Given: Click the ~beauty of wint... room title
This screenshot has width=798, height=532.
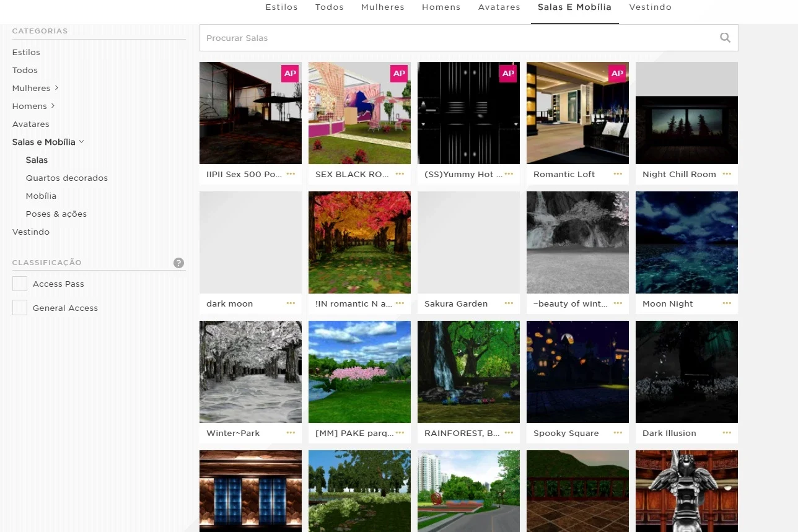Looking at the screenshot, I should pos(571,303).
